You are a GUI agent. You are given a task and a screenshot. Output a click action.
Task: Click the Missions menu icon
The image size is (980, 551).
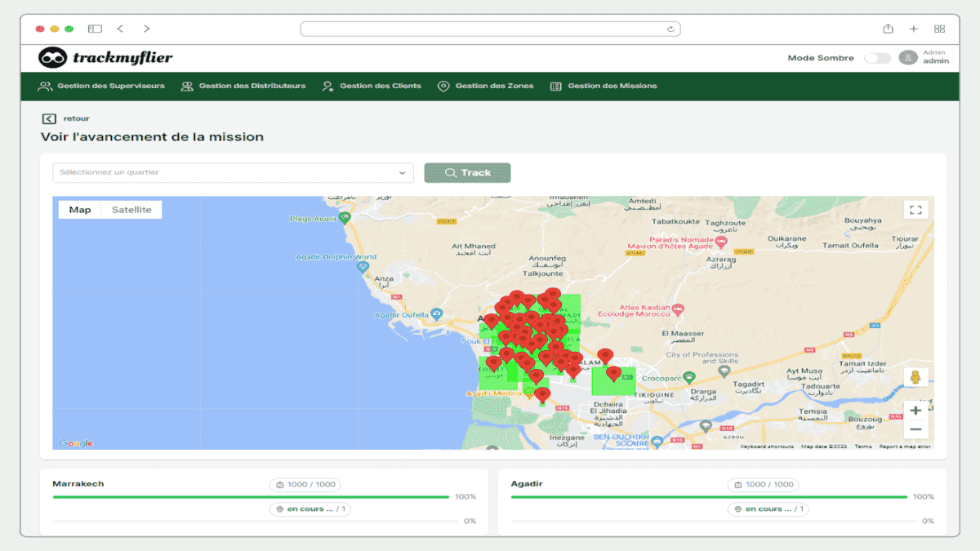click(555, 86)
